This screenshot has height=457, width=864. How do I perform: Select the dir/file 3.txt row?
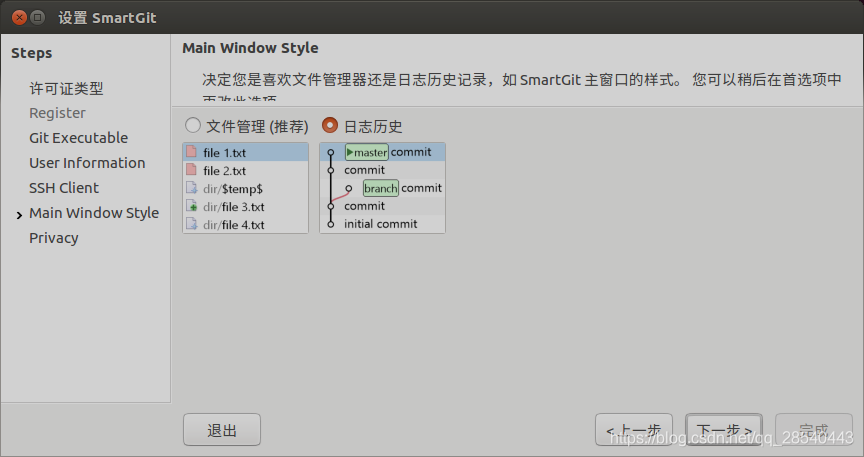coord(246,207)
